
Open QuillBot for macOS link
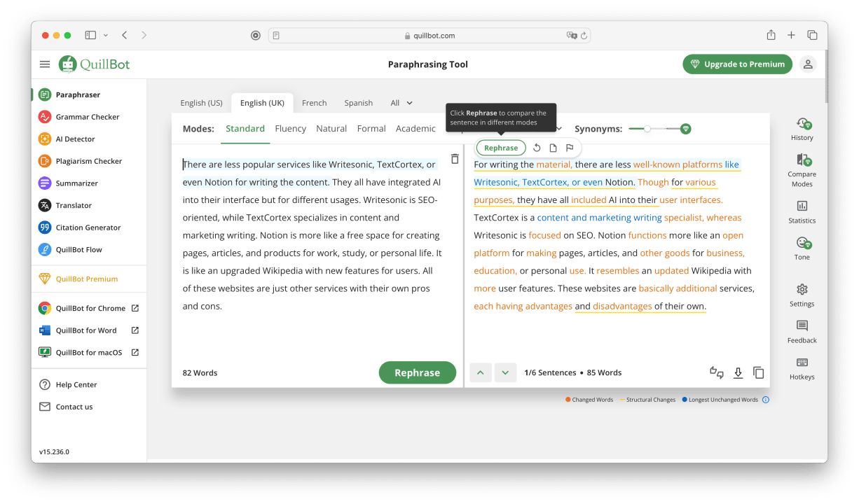point(89,353)
